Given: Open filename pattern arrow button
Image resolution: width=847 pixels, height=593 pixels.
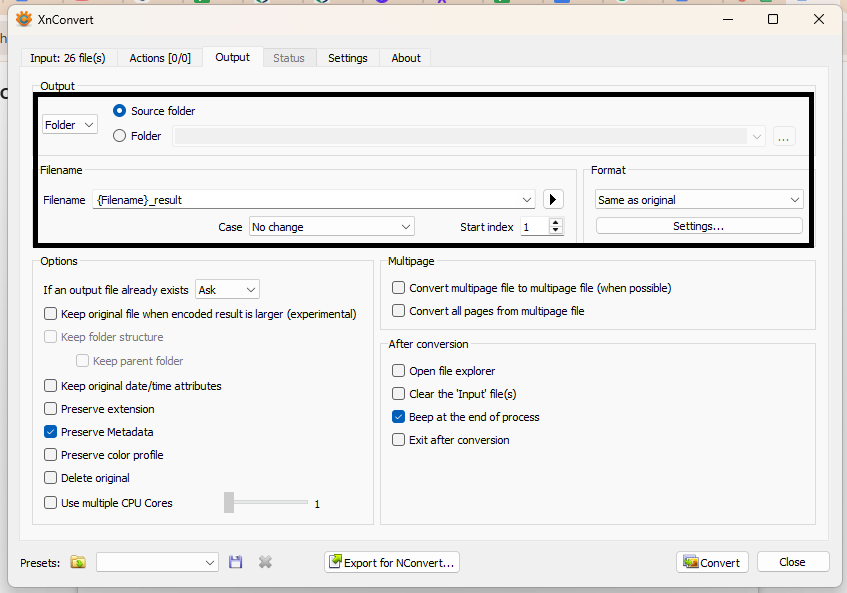Looking at the screenshot, I should pos(553,199).
